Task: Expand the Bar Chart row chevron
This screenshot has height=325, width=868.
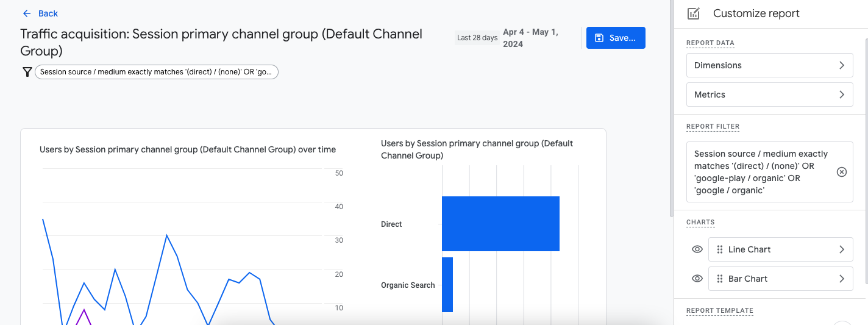Action: [x=841, y=279]
